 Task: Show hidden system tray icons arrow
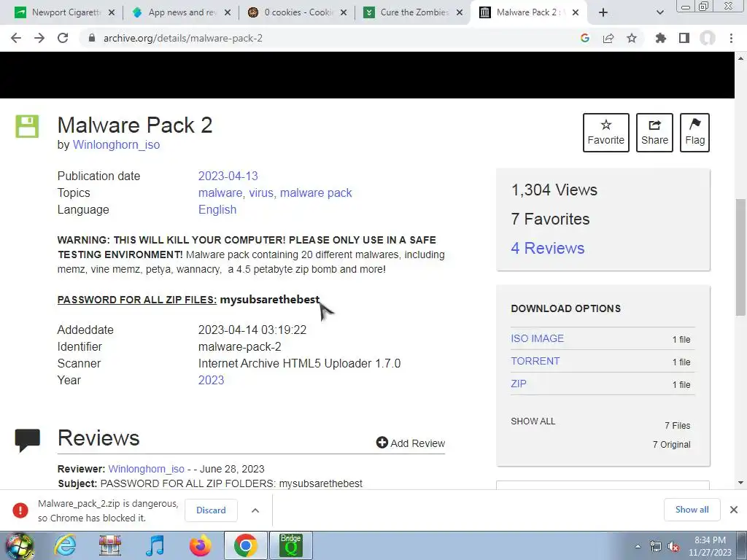click(x=638, y=546)
